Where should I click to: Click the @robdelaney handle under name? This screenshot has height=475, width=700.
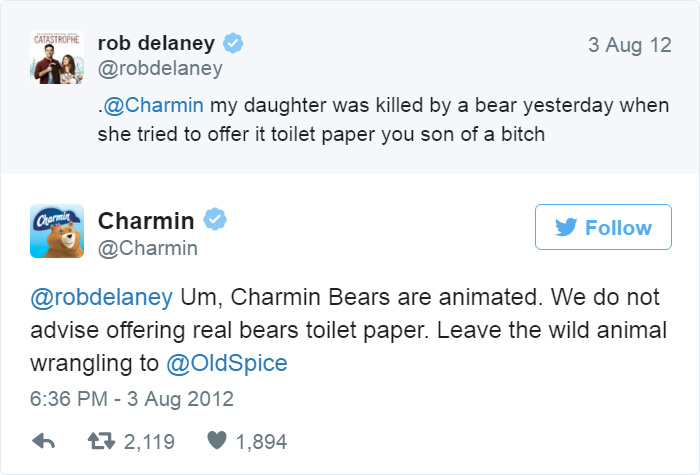(x=160, y=69)
